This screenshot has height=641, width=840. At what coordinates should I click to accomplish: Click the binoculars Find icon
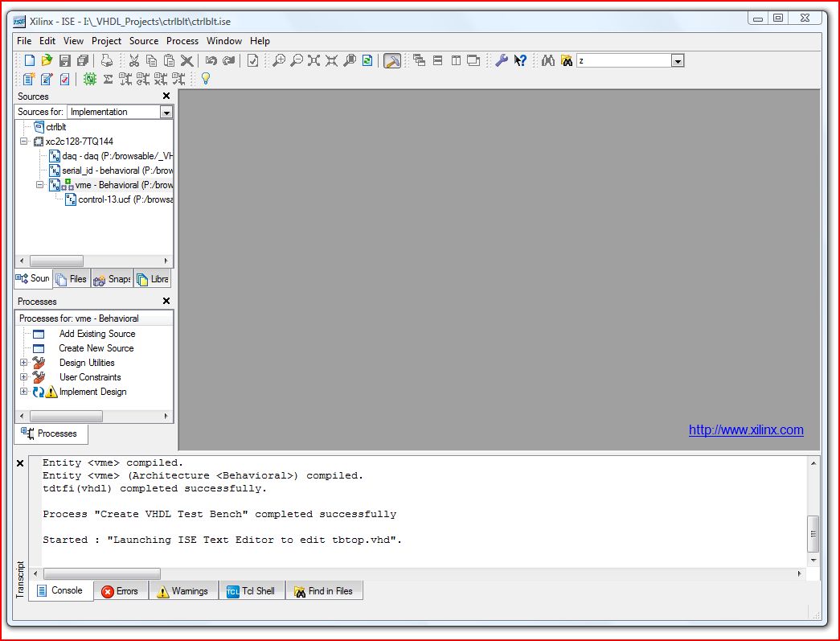547,60
